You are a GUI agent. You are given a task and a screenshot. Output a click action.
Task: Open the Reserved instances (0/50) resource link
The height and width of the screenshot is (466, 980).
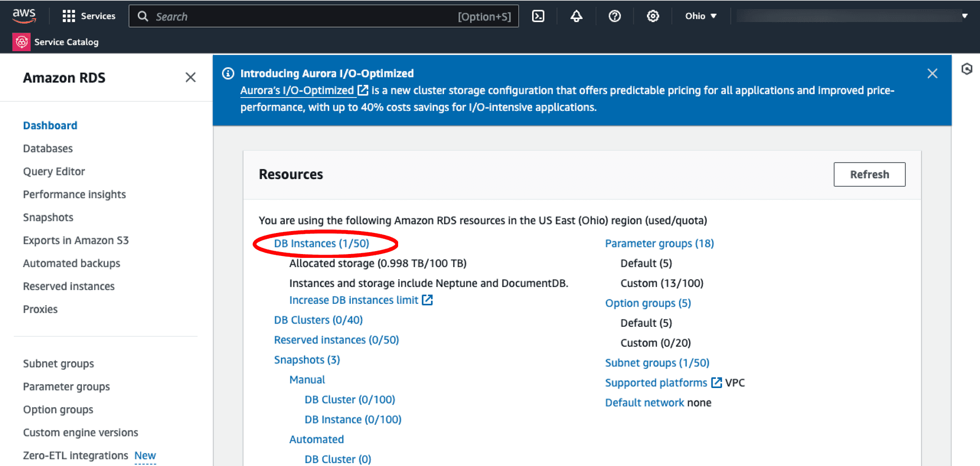pos(336,340)
